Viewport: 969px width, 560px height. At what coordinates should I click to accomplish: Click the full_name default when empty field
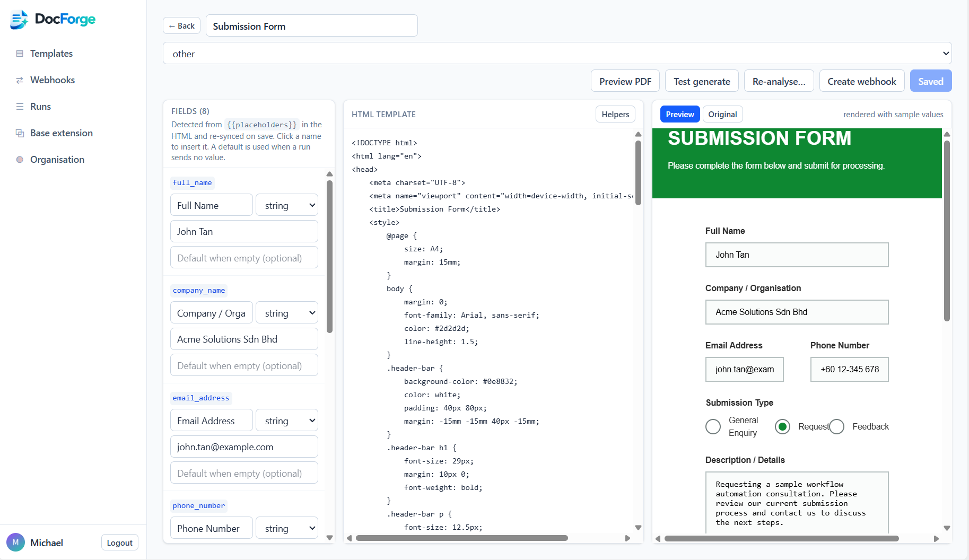[x=244, y=258]
